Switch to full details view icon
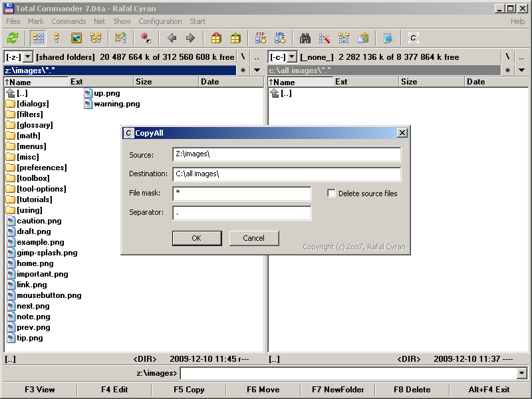This screenshot has height=399, width=532. tap(57, 38)
